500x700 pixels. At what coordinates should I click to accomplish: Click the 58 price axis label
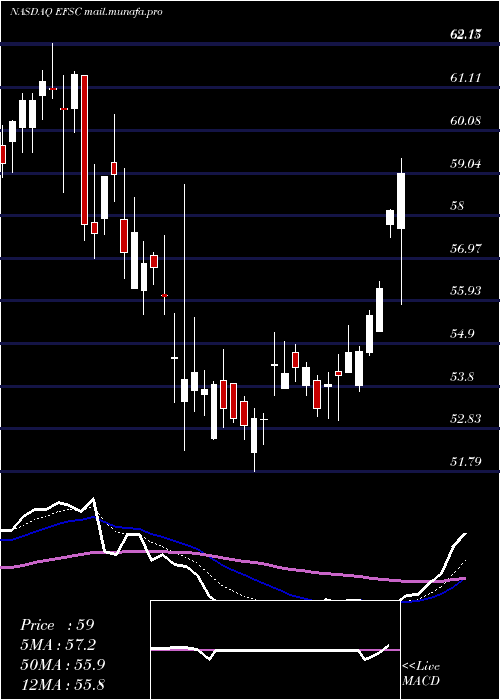[458, 206]
